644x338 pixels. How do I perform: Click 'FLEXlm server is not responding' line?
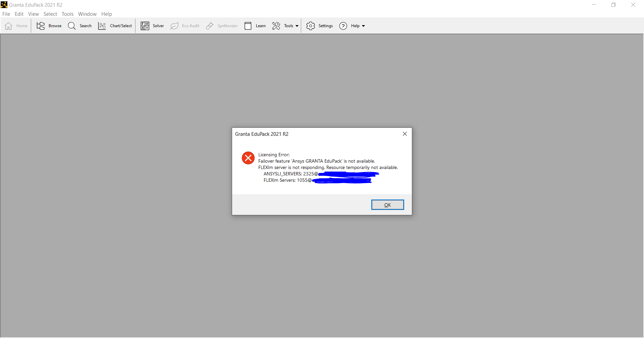pyautogui.click(x=328, y=167)
